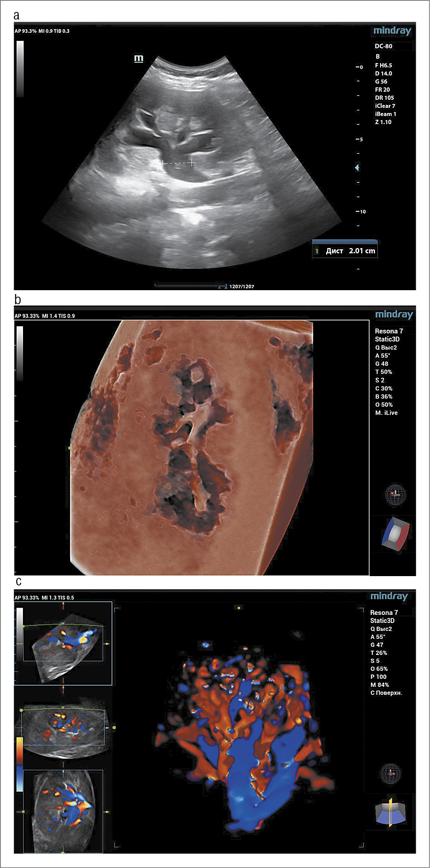Click the С Поверхн. parameter label
This screenshot has width=430, height=868.
tap(386, 693)
